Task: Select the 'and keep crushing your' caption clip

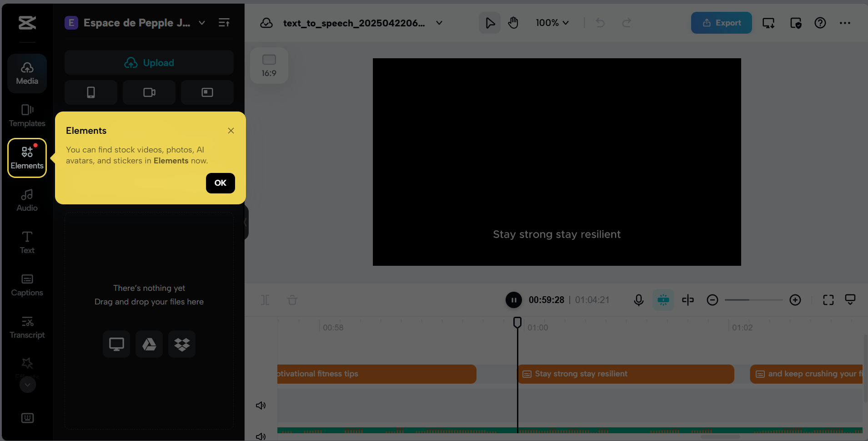Action: point(806,374)
